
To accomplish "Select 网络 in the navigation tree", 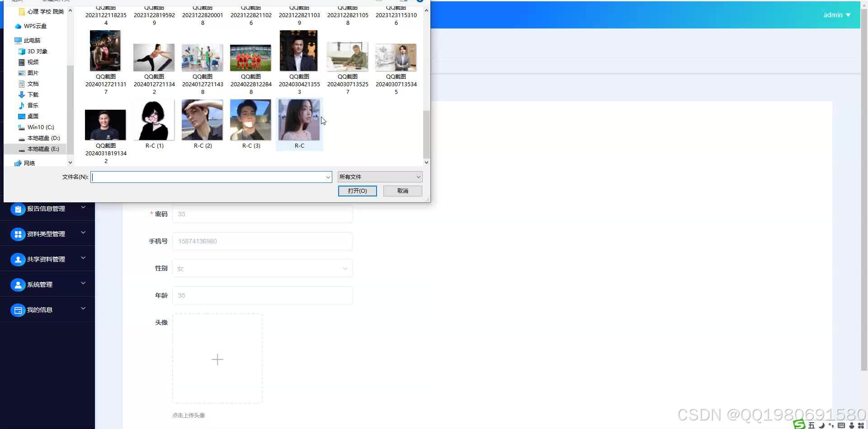I will (24, 163).
